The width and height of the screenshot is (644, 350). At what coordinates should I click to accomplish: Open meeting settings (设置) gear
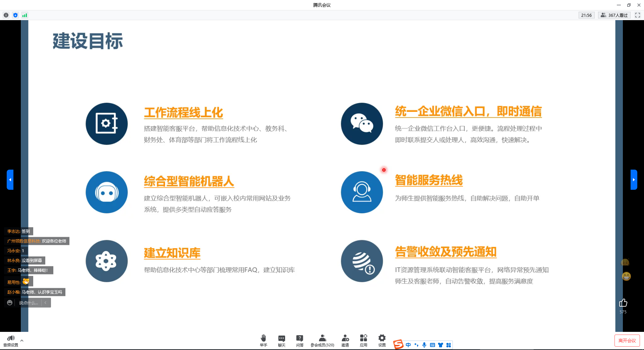click(382, 340)
